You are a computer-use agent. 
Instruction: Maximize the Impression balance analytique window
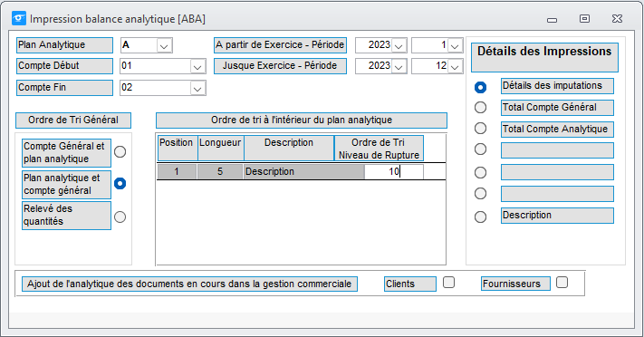tap(584, 18)
